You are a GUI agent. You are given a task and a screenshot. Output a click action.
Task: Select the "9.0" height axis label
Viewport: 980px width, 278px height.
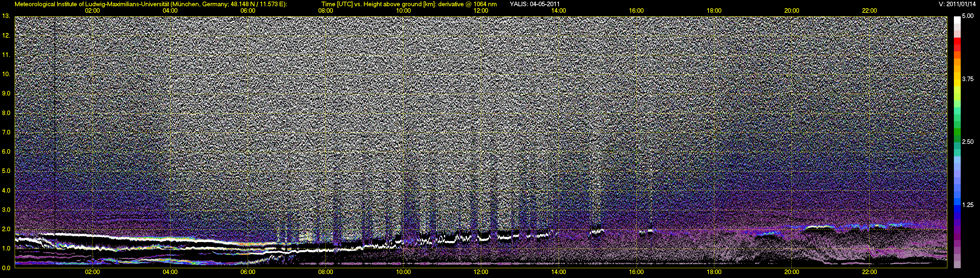(x=6, y=93)
